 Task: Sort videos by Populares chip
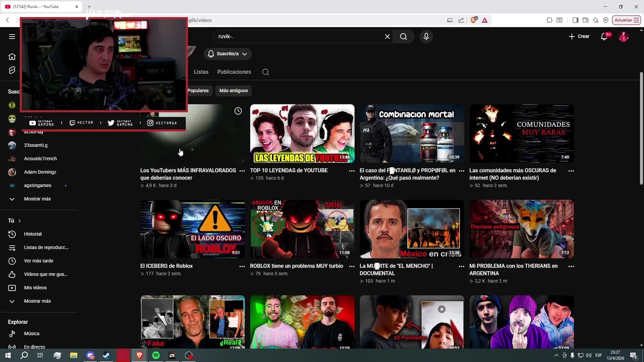pos(198,90)
